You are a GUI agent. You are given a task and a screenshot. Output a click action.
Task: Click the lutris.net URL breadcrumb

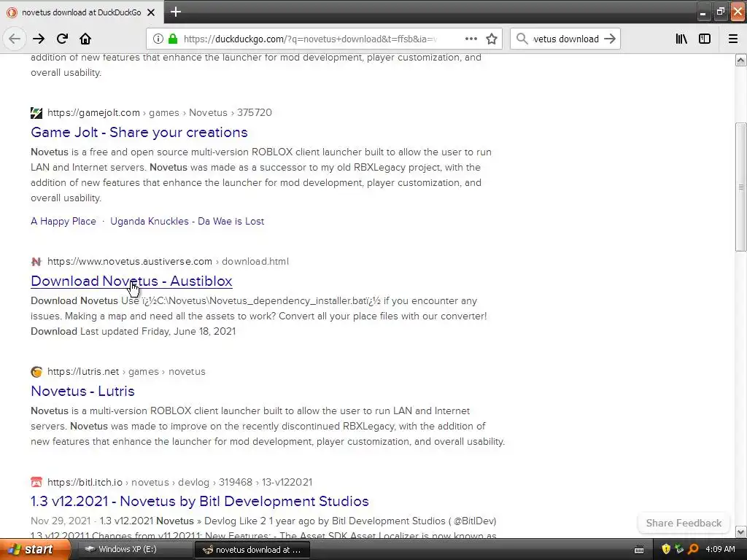(126, 371)
